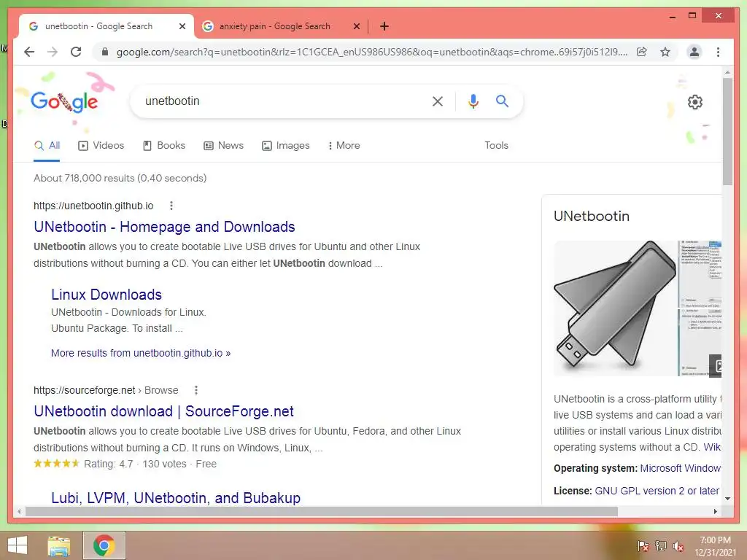
Task: Click muted volume icon in tray
Action: point(678,545)
